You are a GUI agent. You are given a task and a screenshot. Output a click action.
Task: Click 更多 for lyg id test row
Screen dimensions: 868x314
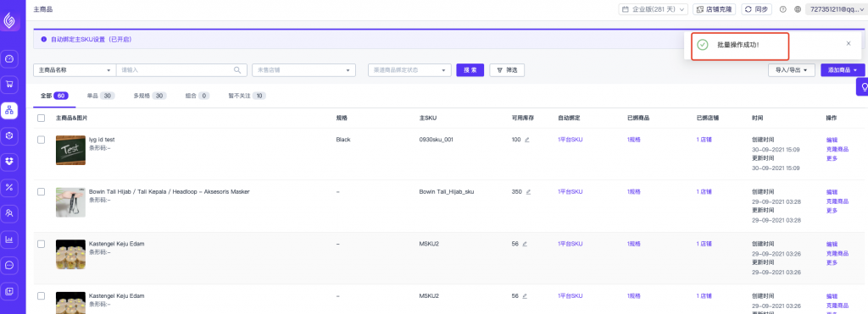(x=832, y=158)
